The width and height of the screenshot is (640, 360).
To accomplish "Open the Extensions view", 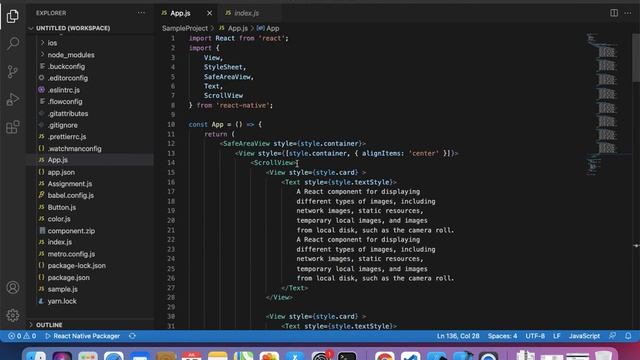I will click(13, 127).
